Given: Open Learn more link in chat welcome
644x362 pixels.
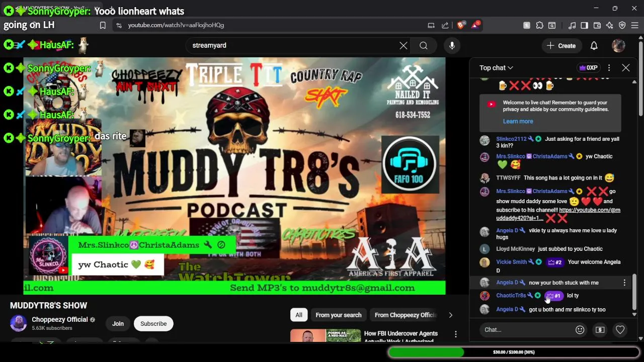Looking at the screenshot, I should point(518,121).
